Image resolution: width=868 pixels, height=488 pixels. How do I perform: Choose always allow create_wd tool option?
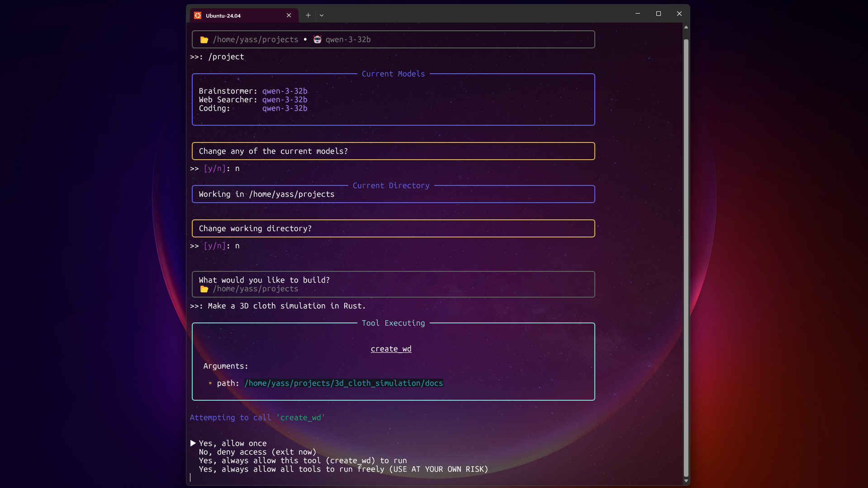tap(303, 460)
